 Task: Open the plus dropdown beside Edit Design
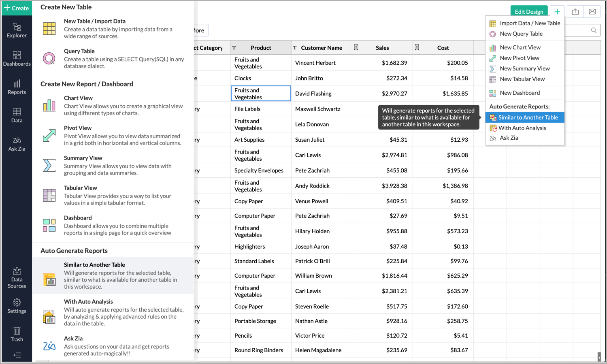[x=557, y=12]
